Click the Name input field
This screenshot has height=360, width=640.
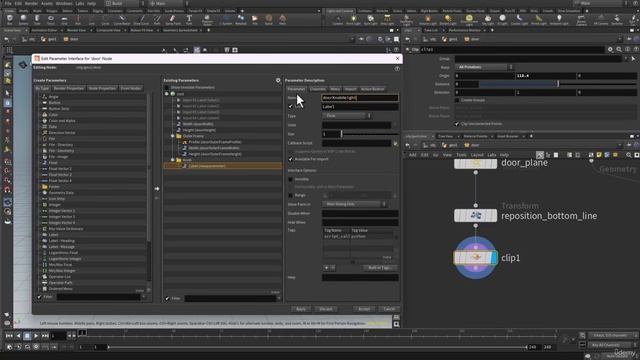(x=360, y=98)
